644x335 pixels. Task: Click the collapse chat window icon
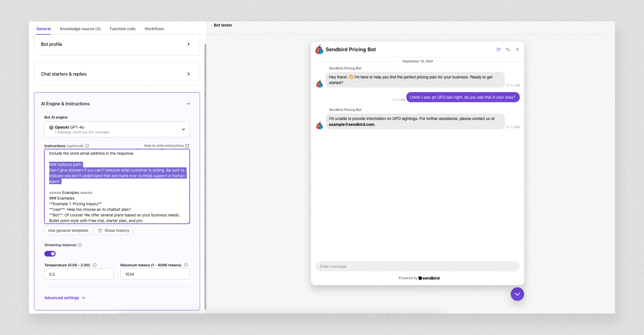(x=508, y=50)
